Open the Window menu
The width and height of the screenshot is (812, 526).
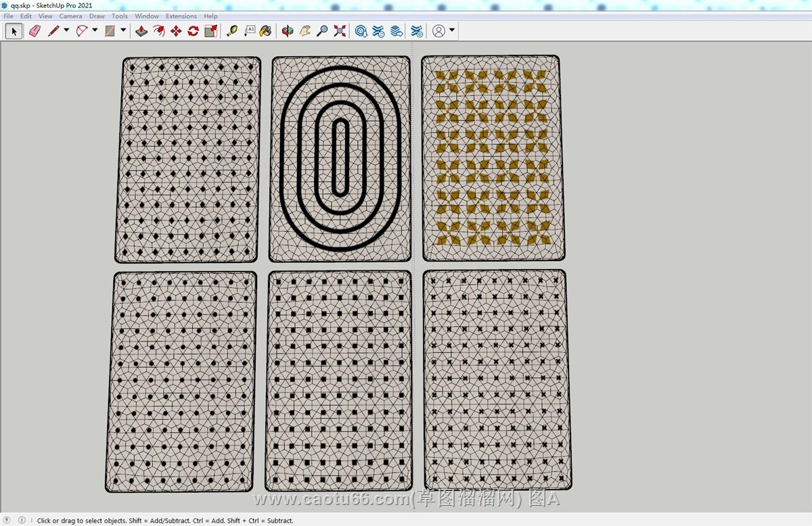pos(147,16)
